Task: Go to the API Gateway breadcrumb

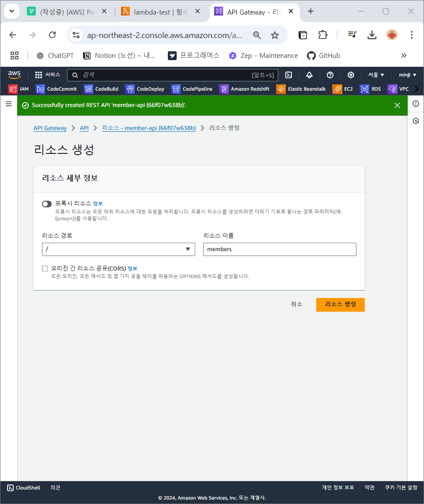Action: [x=50, y=128]
